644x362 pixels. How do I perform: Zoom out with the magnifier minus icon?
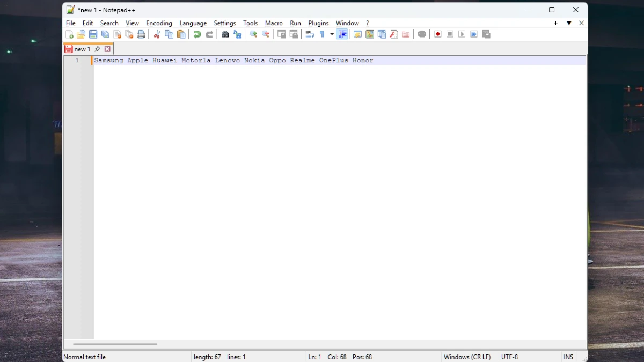coord(265,34)
